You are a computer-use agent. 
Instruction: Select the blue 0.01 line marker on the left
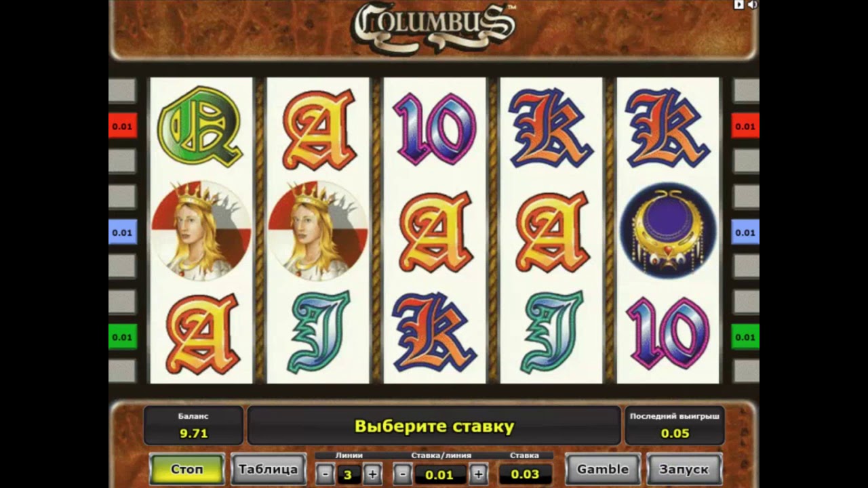pos(123,232)
